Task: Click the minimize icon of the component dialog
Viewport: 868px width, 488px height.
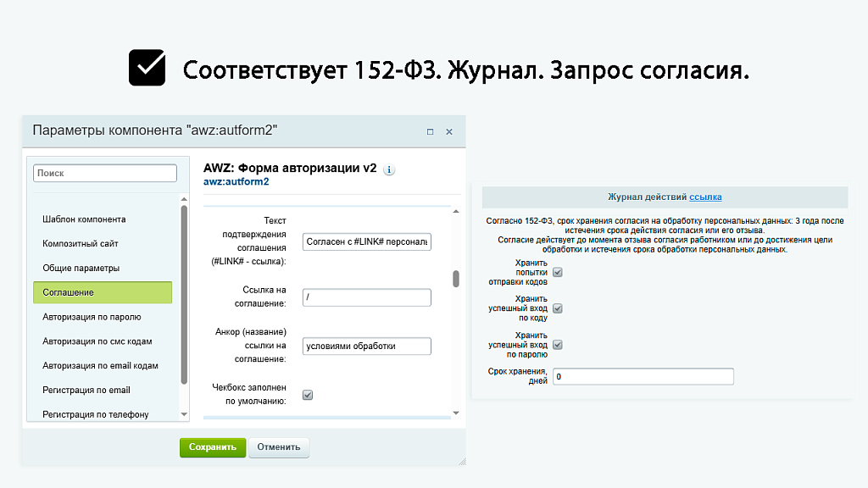Action: click(430, 131)
